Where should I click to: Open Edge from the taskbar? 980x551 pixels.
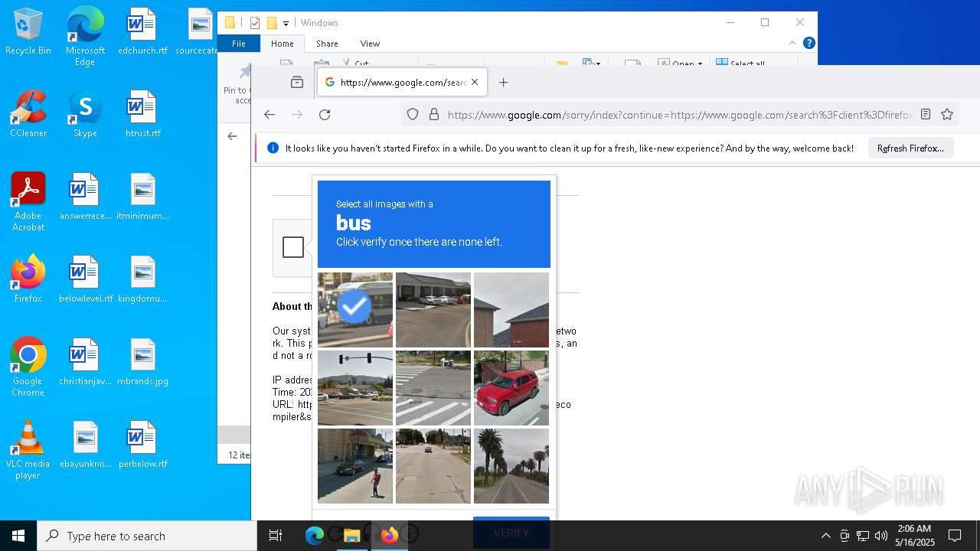[x=315, y=536]
